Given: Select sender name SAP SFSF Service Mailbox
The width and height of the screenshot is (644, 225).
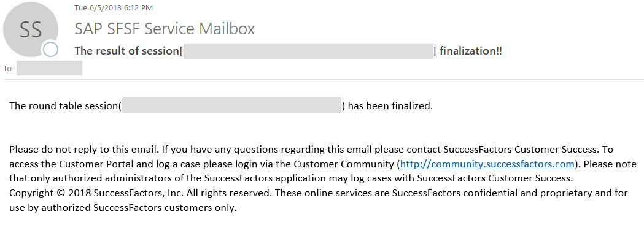Looking at the screenshot, I should [x=165, y=29].
